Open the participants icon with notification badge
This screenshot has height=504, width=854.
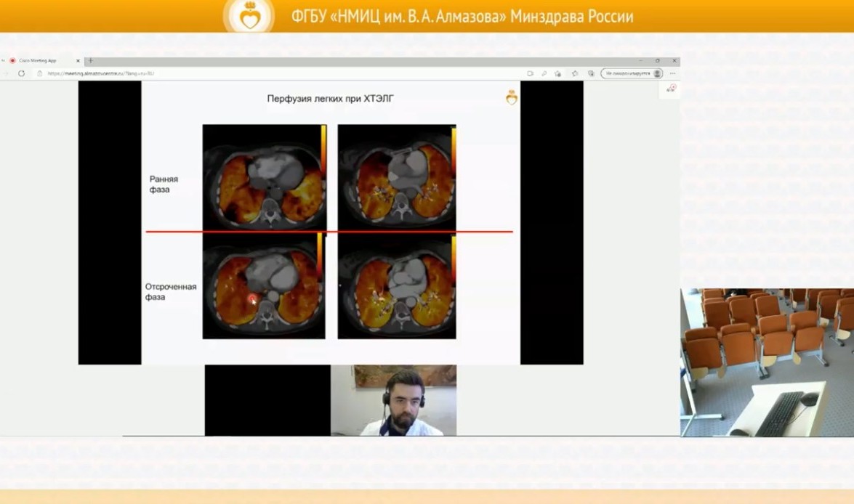671,88
